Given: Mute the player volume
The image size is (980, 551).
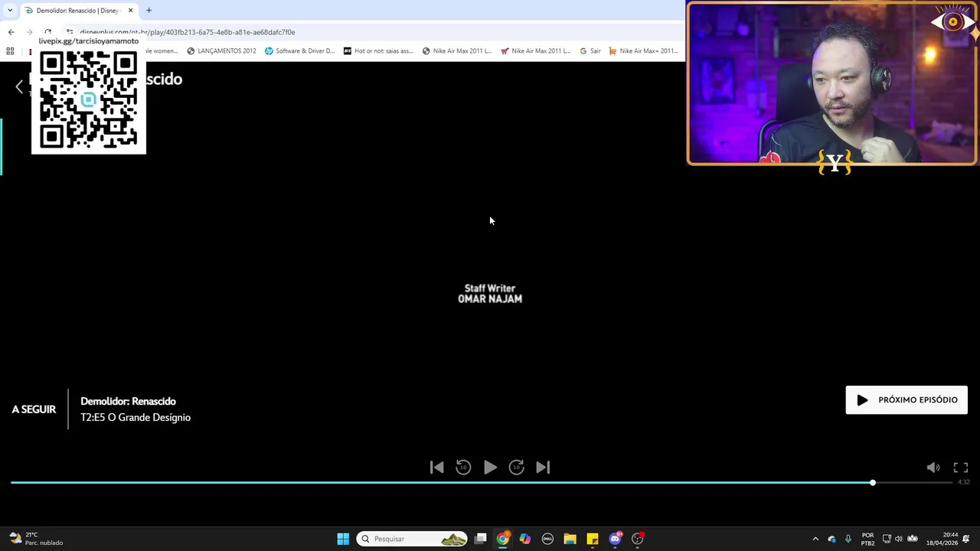Looking at the screenshot, I should coord(933,468).
